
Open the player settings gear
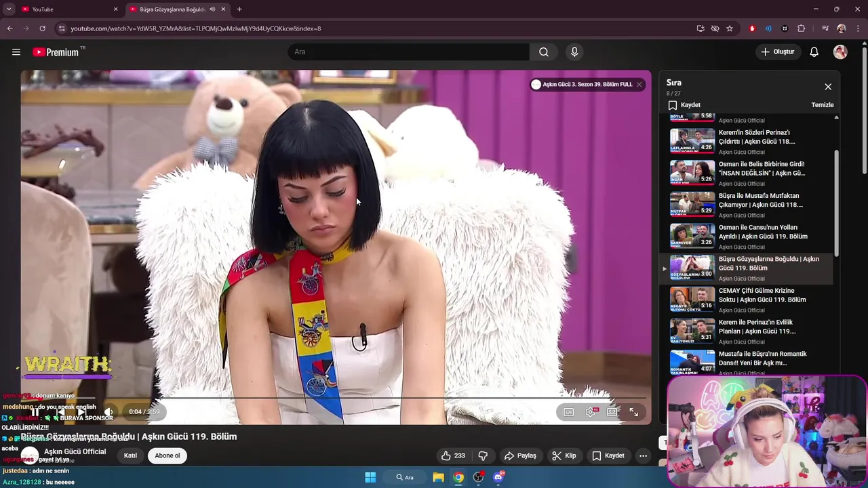pyautogui.click(x=591, y=412)
